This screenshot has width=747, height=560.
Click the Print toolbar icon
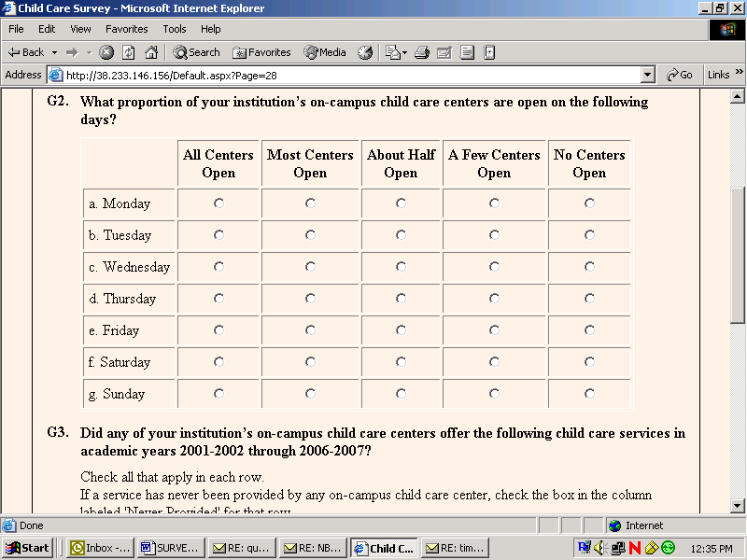422,52
